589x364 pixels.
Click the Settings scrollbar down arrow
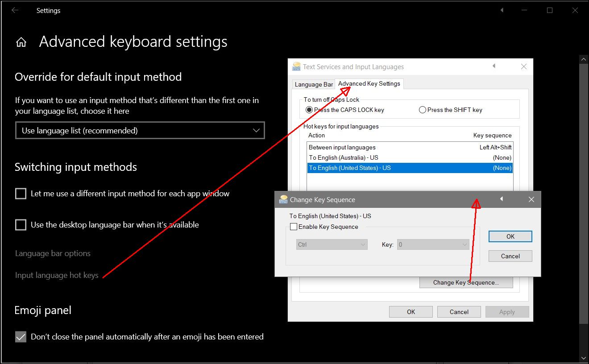584,358
